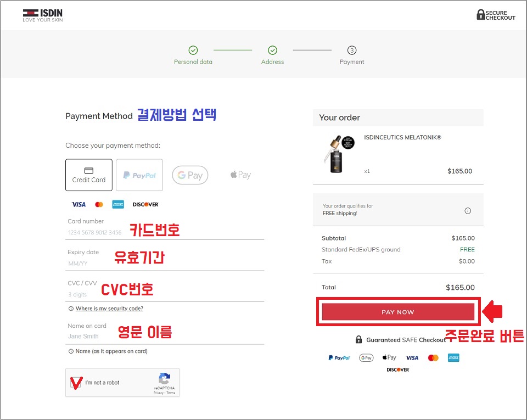
Task: Click the lock icon beside Guaranteed SAFE Checkout
Action: pos(358,339)
